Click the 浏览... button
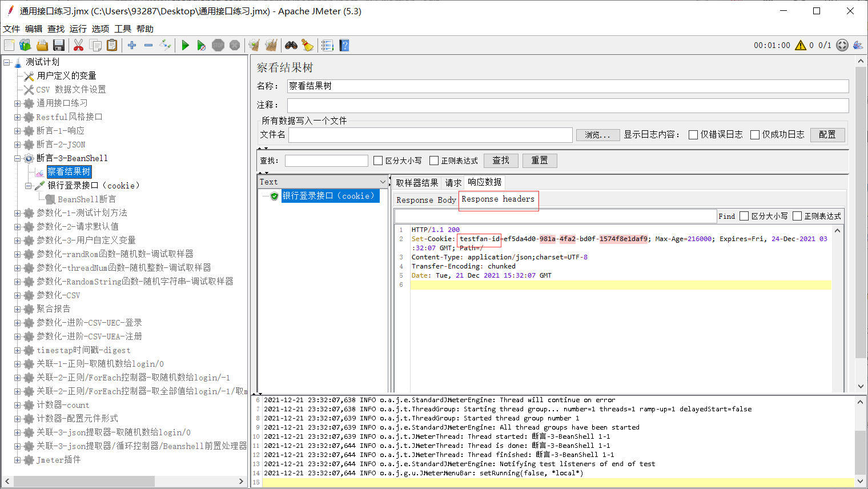The image size is (868, 489). (x=597, y=135)
